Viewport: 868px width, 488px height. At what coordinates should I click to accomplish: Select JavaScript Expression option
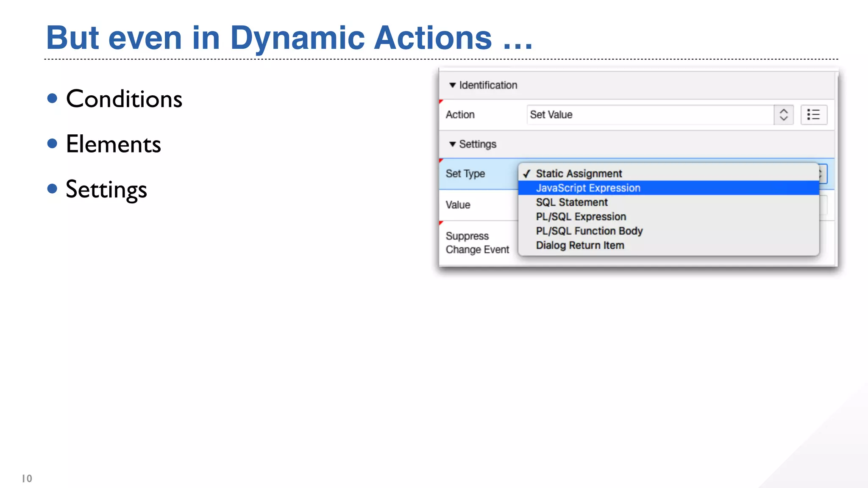[x=668, y=188]
